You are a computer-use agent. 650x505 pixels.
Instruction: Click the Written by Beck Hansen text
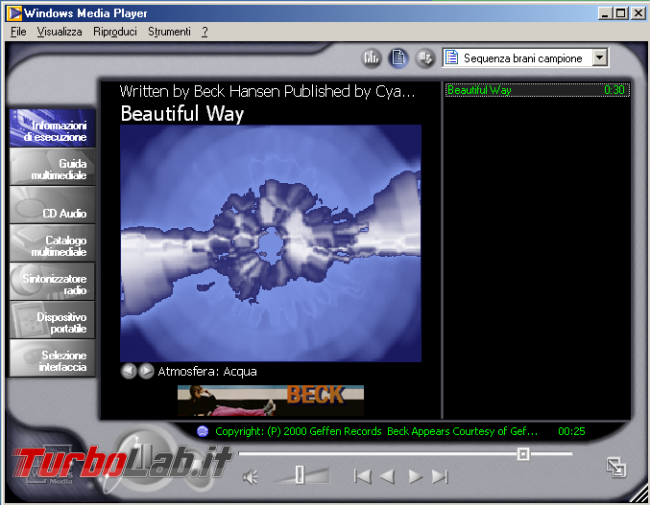point(267,91)
